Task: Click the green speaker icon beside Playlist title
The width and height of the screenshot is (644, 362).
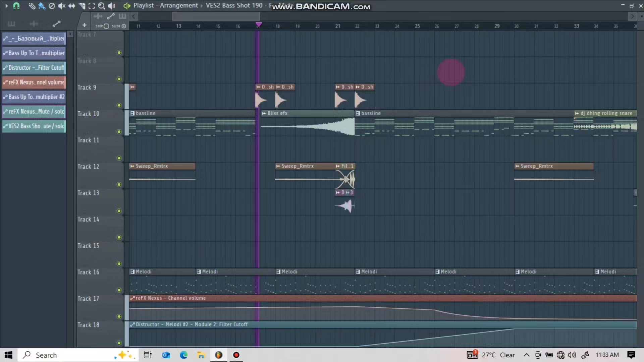Action: coord(126,6)
